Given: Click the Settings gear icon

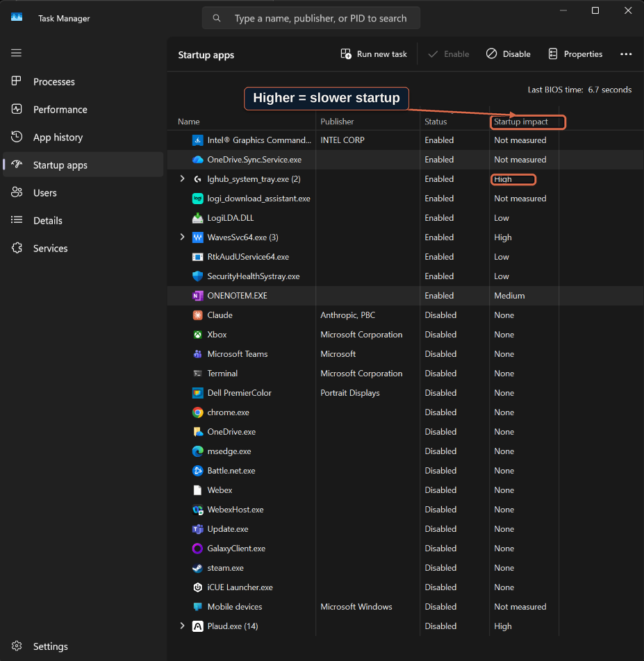Looking at the screenshot, I should [x=17, y=646].
